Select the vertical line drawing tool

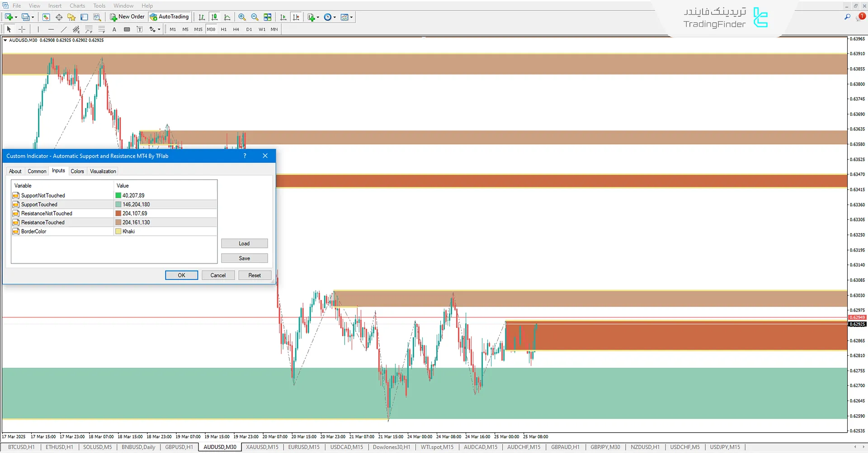(x=38, y=29)
